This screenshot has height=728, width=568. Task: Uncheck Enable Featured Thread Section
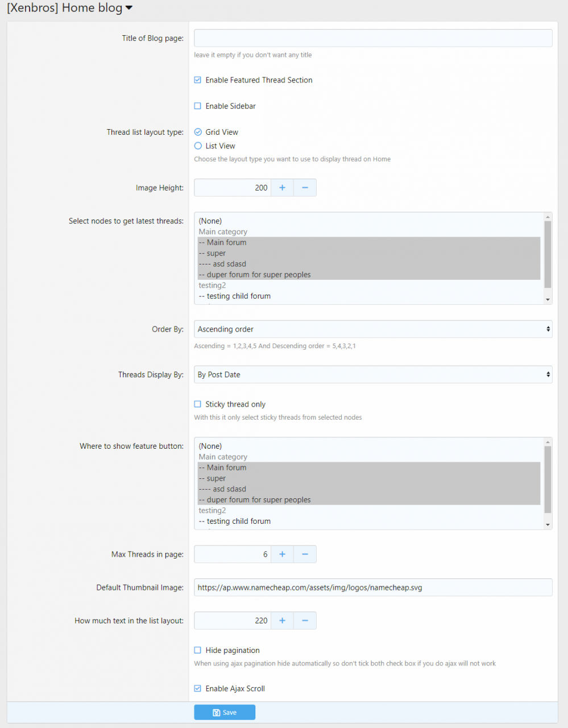point(198,80)
